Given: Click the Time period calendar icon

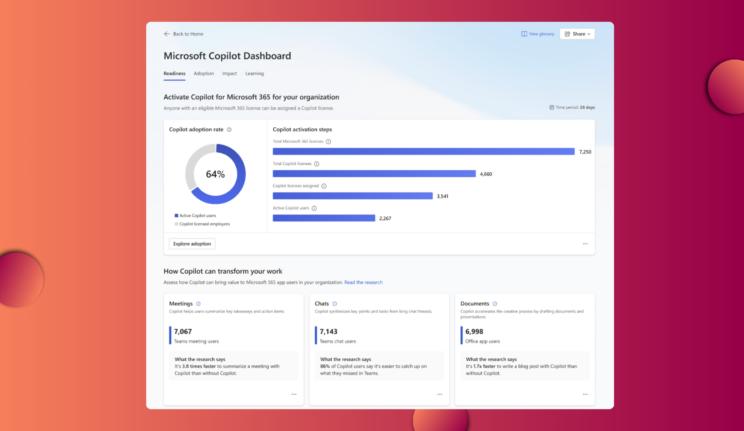Looking at the screenshot, I should pos(551,108).
